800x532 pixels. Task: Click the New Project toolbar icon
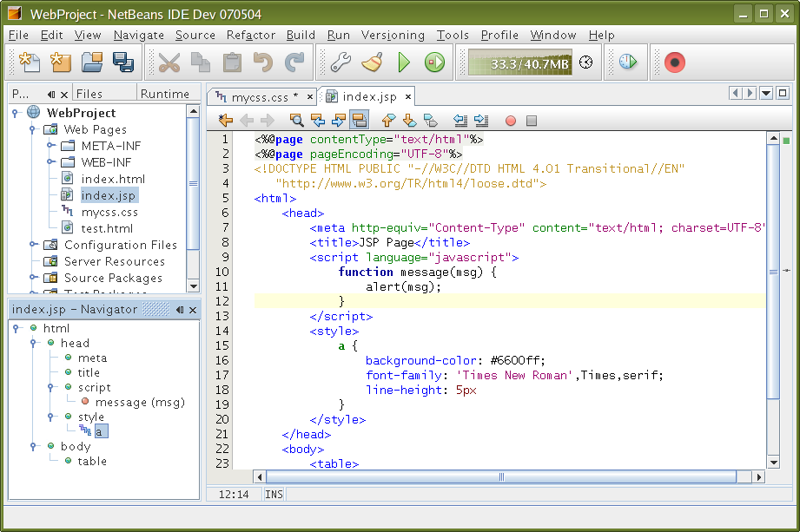[61, 62]
